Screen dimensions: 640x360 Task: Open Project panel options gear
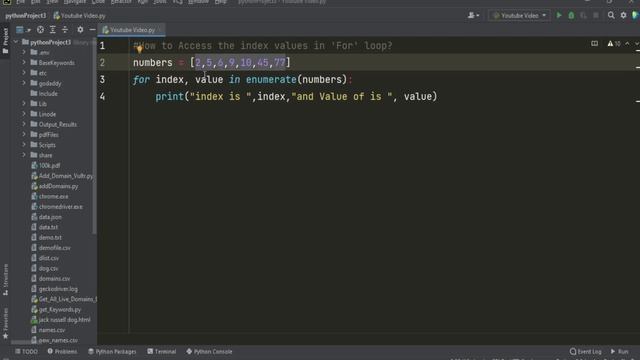pos(80,30)
